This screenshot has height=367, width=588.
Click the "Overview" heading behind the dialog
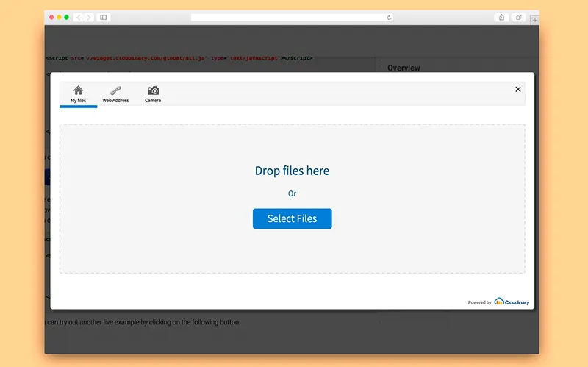404,68
